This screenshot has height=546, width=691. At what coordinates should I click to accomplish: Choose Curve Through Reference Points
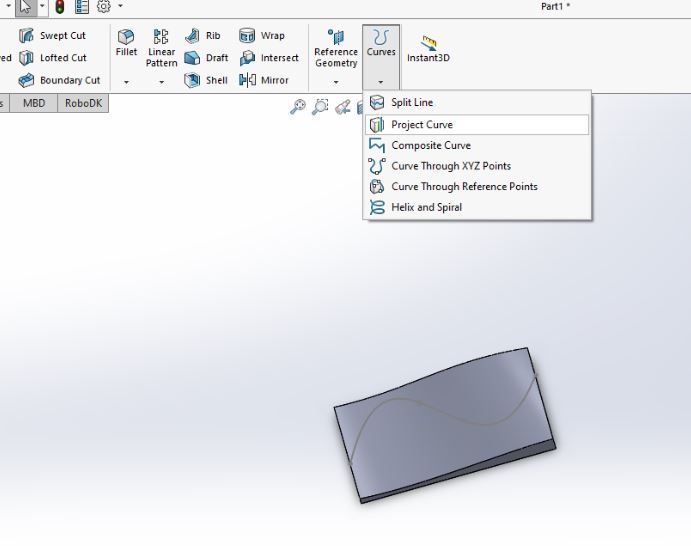[464, 186]
